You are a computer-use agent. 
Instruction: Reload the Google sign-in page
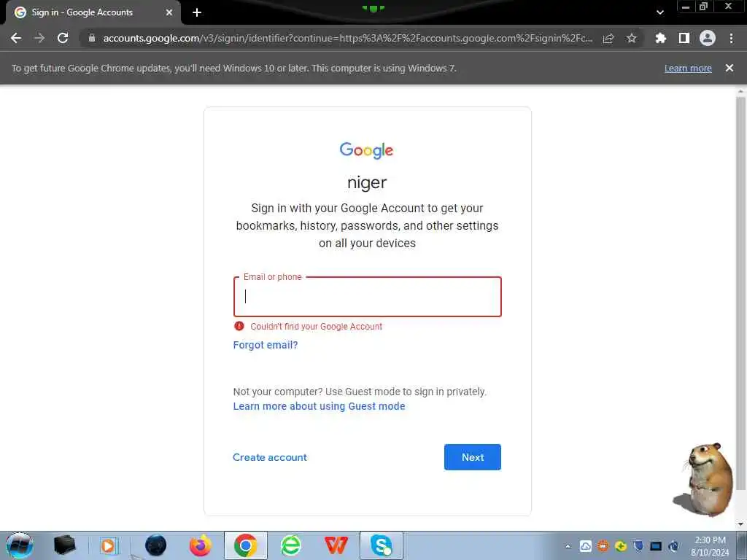[63, 38]
